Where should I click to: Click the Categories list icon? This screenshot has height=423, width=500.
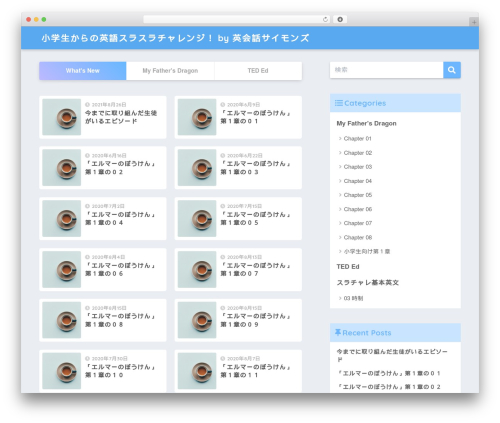click(x=339, y=103)
